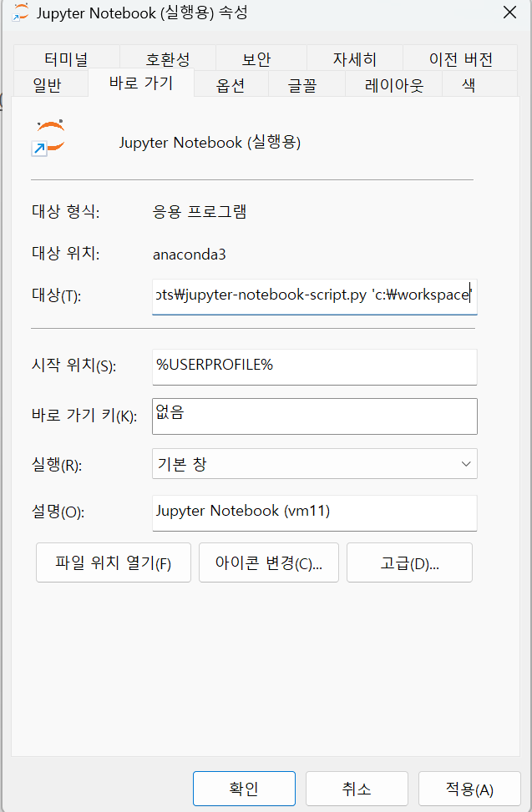The width and height of the screenshot is (532, 812).
Task: Click the 아이콘 변경(C)... button
Action: tap(269, 562)
